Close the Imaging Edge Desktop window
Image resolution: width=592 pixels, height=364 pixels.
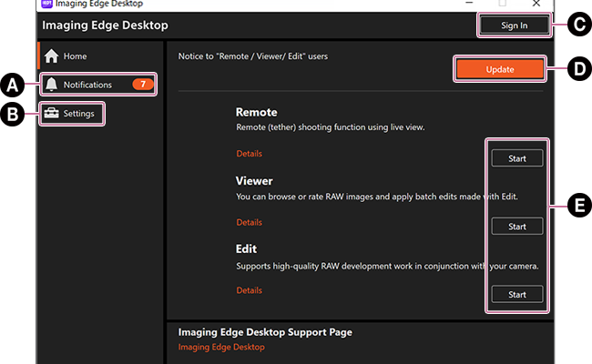coord(536,4)
